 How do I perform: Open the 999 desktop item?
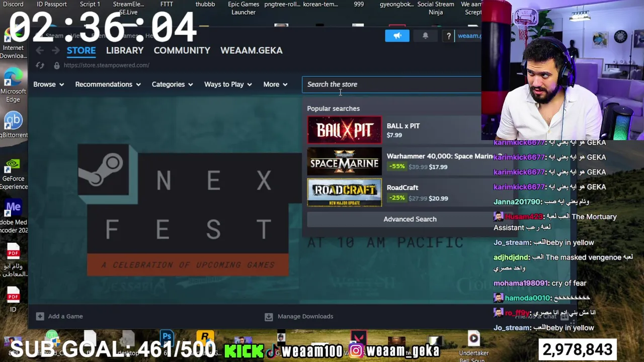(359, 4)
